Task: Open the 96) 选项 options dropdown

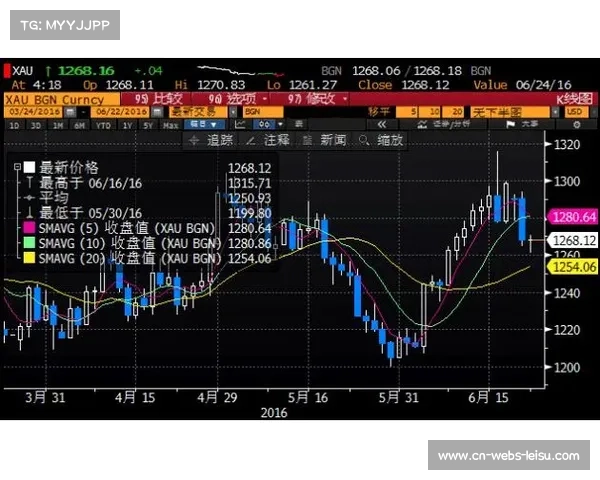Action: point(228,99)
